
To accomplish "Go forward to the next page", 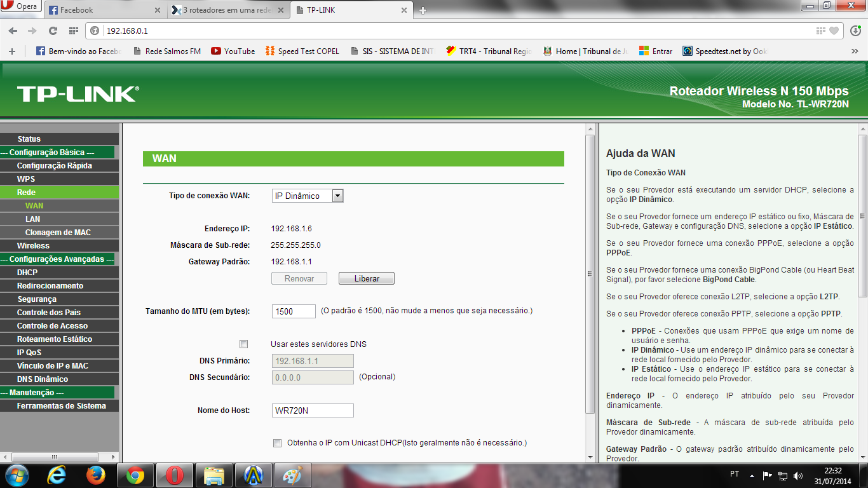I will pos(32,30).
